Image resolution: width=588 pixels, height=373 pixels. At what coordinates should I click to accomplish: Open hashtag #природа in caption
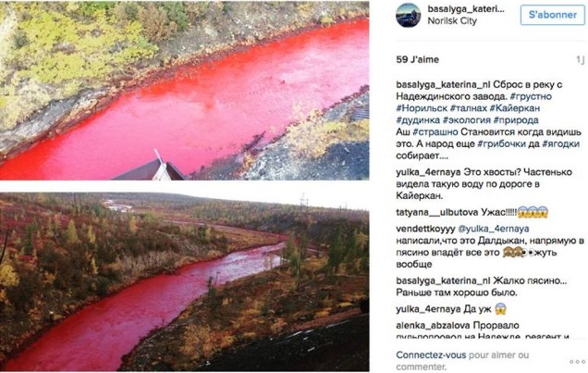tap(516, 120)
